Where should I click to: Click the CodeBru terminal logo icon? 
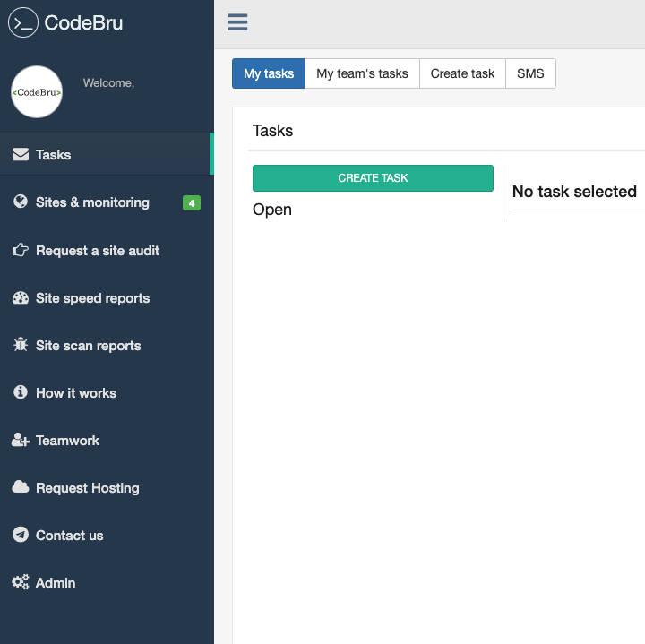[22, 22]
